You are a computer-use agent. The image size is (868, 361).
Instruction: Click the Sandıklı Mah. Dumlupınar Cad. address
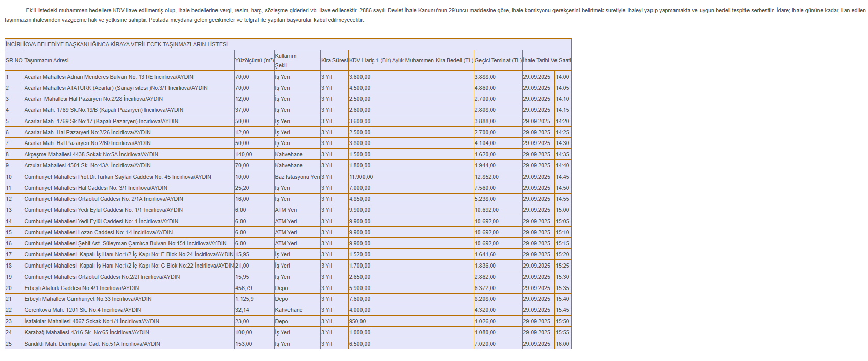[x=92, y=344]
